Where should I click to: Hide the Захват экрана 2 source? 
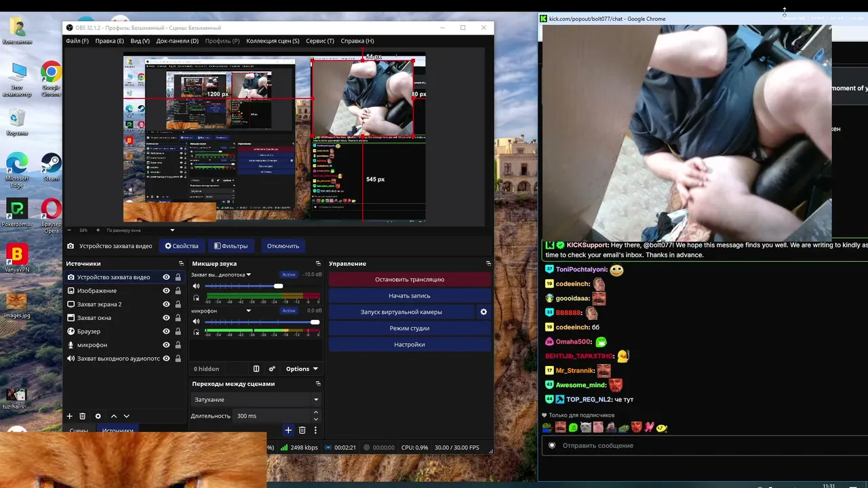point(166,304)
